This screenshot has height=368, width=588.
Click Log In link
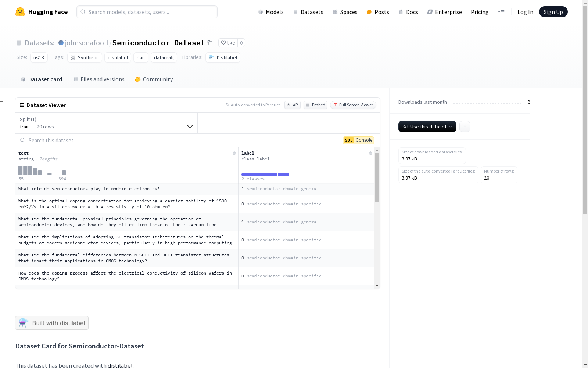point(525,12)
